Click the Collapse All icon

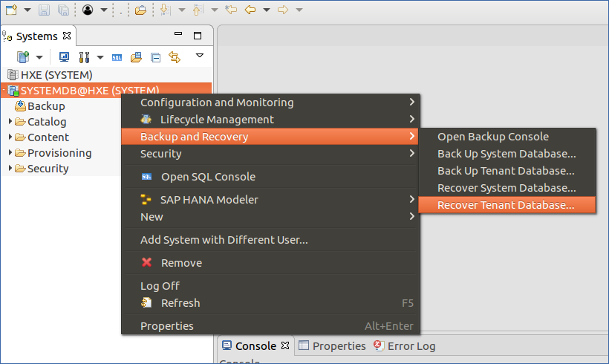(156, 57)
